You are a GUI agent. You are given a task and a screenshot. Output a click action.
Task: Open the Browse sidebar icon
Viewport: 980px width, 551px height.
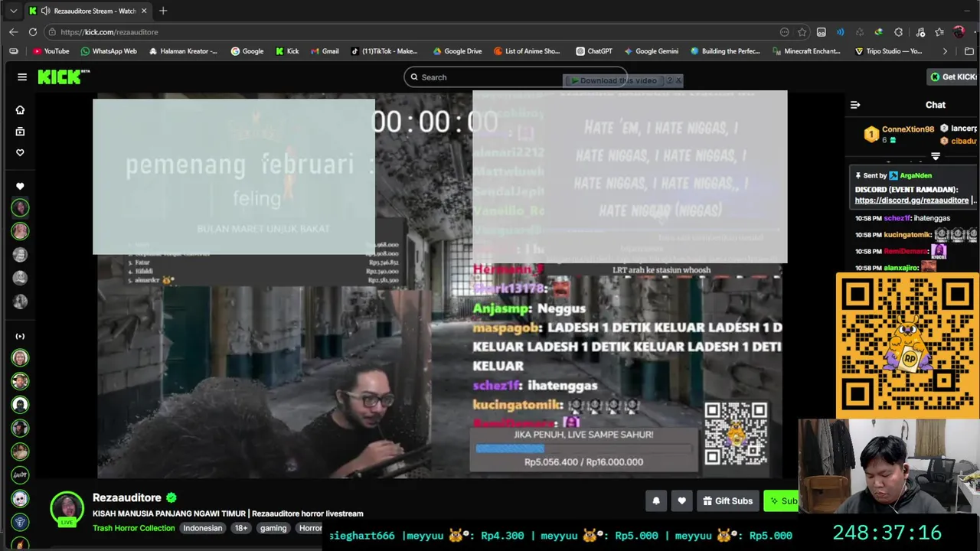[20, 132]
